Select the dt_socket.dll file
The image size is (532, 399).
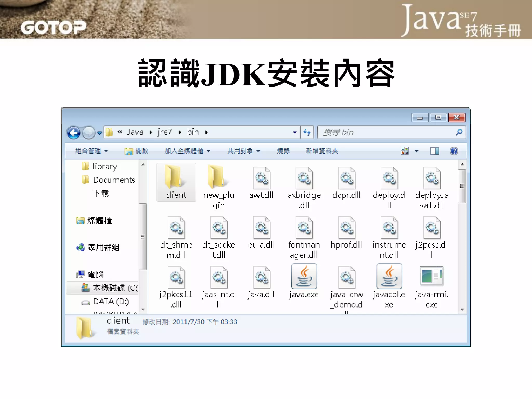pyautogui.click(x=219, y=237)
